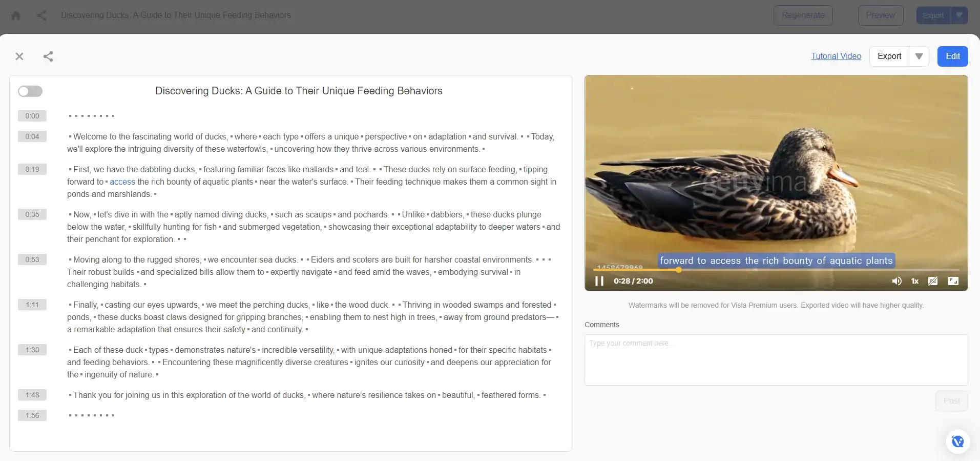Close the transcript dialog with X
The width and height of the screenshot is (980, 461).
click(x=19, y=56)
